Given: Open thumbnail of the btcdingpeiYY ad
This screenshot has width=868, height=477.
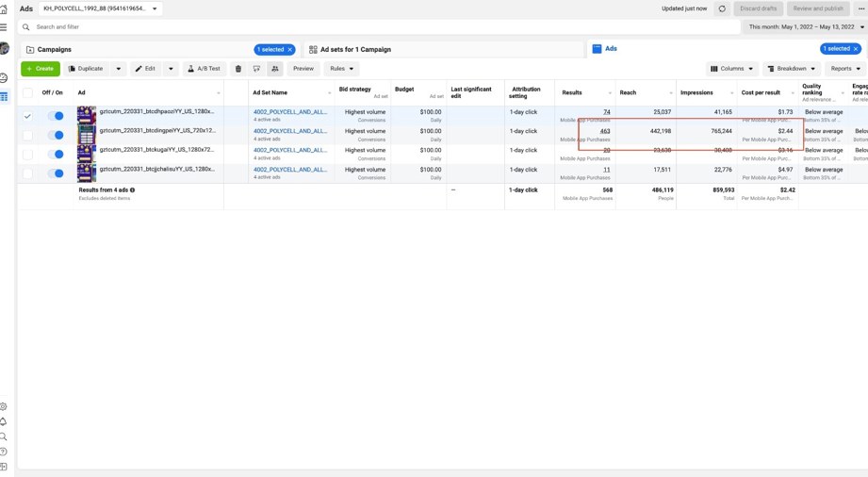Looking at the screenshot, I should [x=87, y=135].
